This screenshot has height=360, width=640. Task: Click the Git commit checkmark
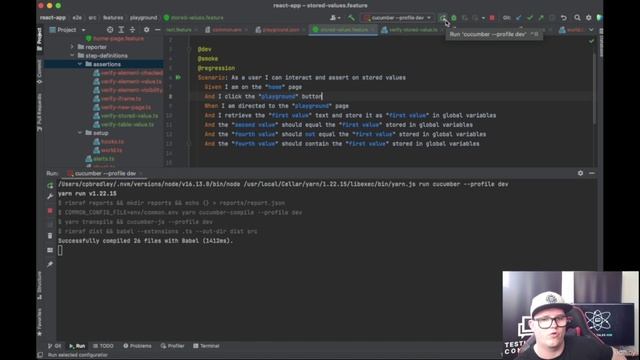click(530, 18)
